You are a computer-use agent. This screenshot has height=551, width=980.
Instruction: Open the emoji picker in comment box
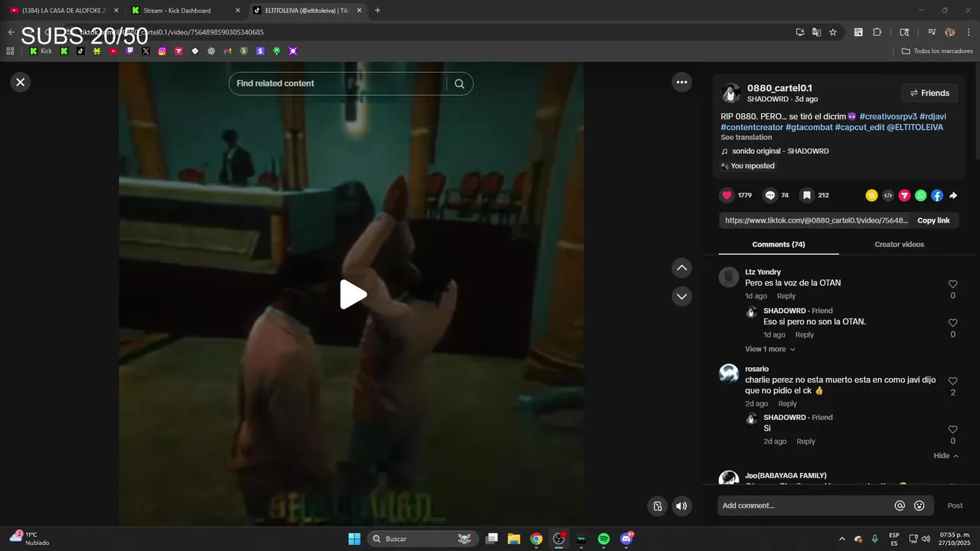(920, 506)
